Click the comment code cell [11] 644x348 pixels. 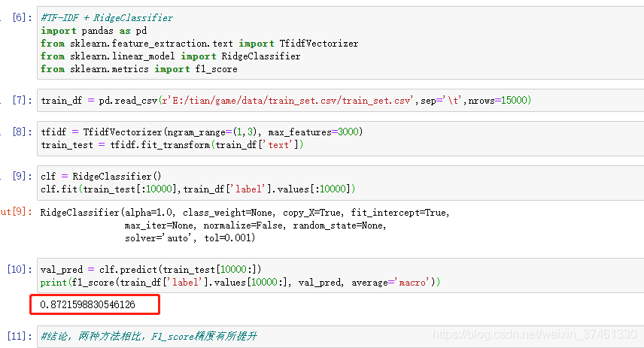[x=341, y=337]
